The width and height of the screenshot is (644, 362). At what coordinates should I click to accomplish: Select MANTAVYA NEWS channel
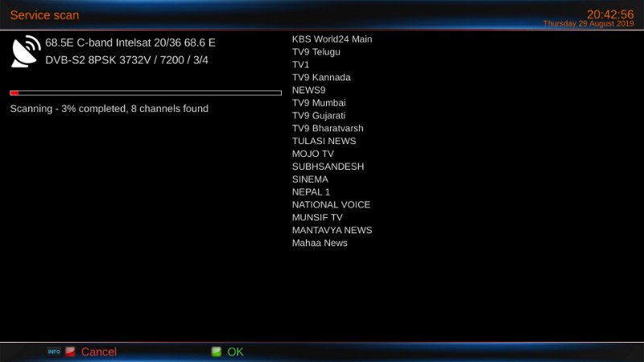point(332,230)
